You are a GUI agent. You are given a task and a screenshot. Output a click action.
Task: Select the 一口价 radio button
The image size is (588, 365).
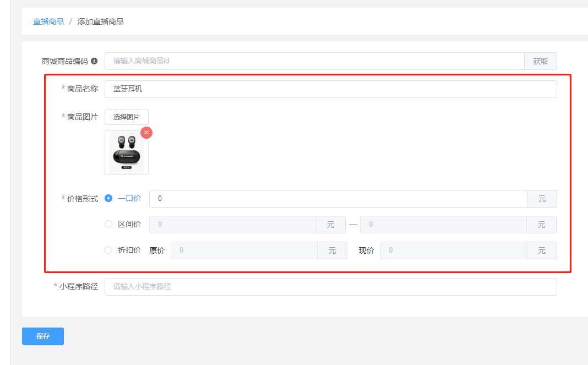coord(108,198)
